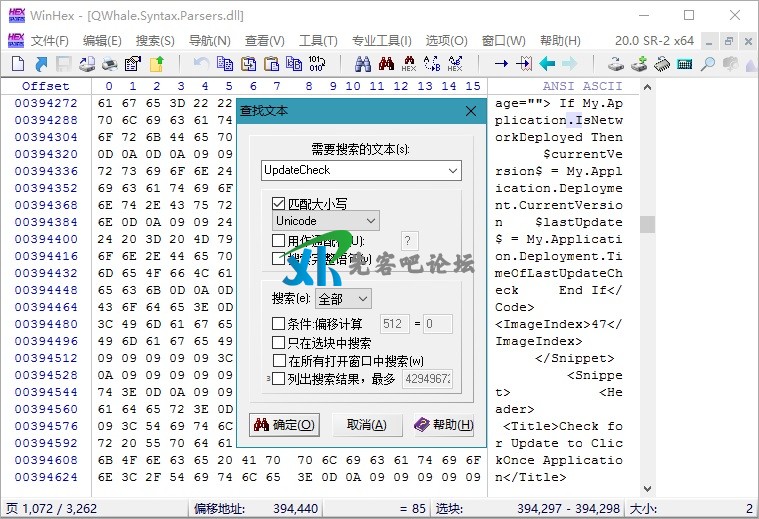759x519 pixels.
Task: Click the Open file arrow icon
Action: 41,64
